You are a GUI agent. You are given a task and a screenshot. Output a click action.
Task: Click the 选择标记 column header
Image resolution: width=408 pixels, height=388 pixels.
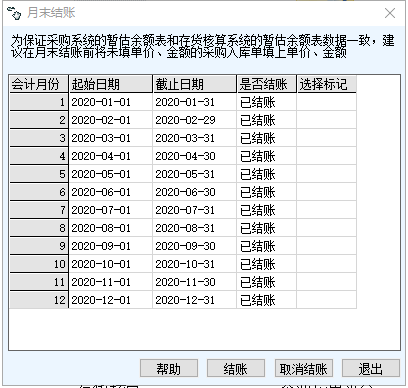coord(327,84)
